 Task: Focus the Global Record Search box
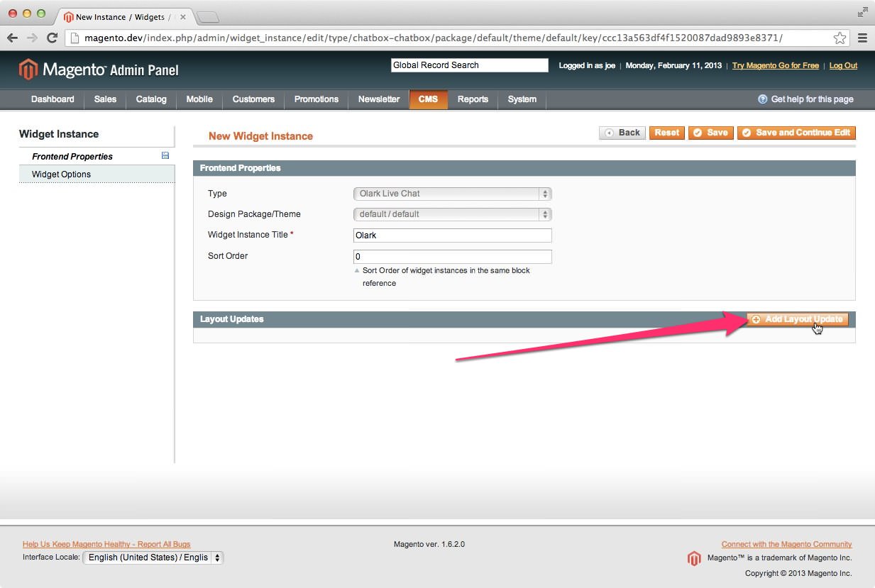pyautogui.click(x=469, y=65)
